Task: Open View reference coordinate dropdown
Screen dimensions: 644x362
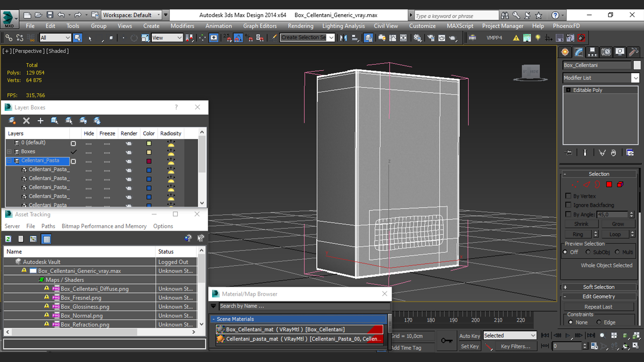Action: point(167,38)
